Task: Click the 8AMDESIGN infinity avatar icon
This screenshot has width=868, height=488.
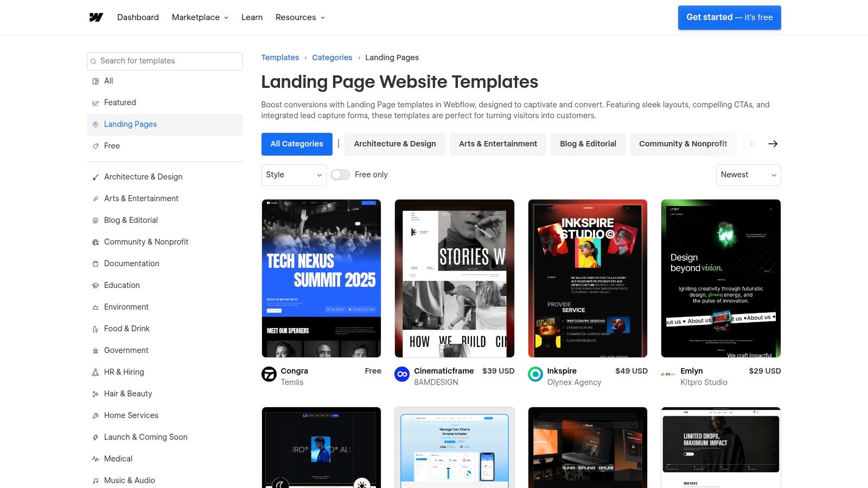Action: tap(401, 374)
